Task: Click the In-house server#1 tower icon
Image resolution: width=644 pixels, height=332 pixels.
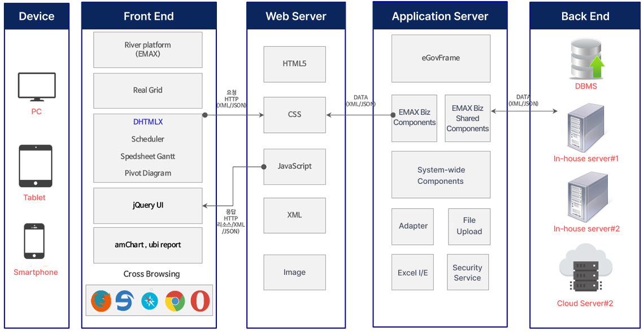Action: click(586, 128)
